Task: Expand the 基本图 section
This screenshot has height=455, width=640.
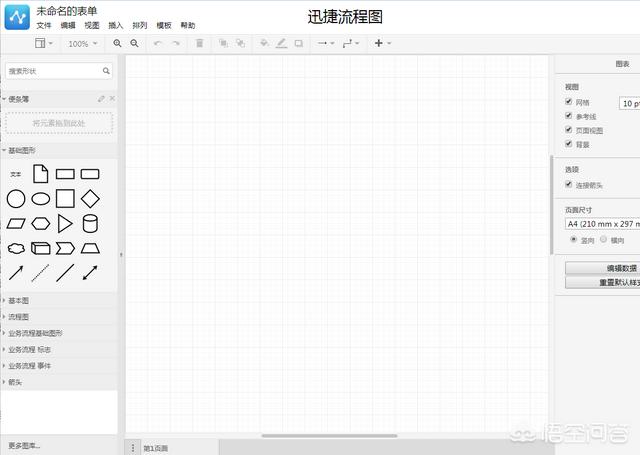Action: pyautogui.click(x=59, y=301)
